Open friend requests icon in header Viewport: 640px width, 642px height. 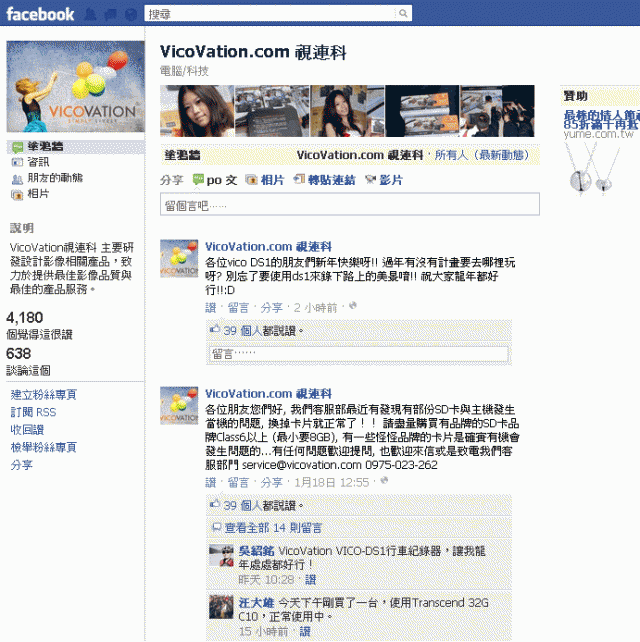pos(90,14)
